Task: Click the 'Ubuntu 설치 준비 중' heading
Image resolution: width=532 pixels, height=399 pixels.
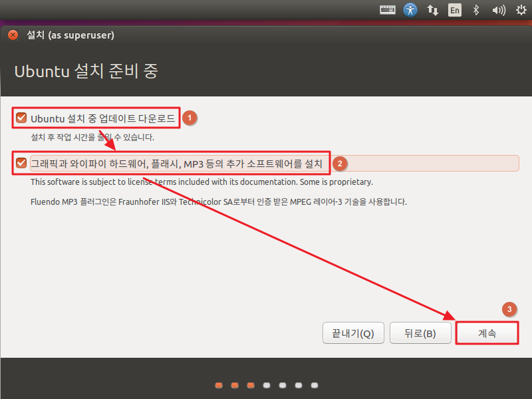Action: [x=86, y=71]
